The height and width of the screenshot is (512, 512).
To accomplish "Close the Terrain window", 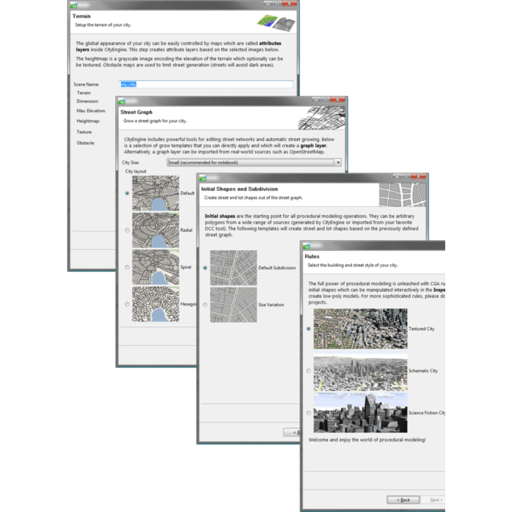I will [290, 4].
